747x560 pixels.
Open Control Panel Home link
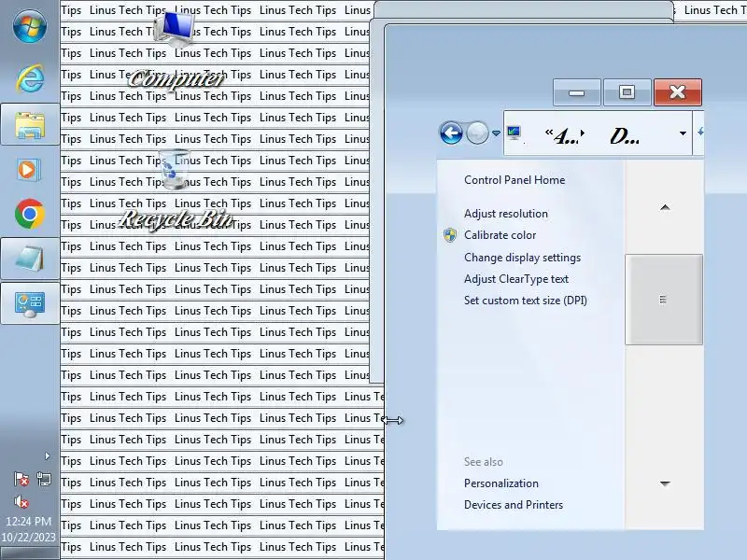(514, 180)
